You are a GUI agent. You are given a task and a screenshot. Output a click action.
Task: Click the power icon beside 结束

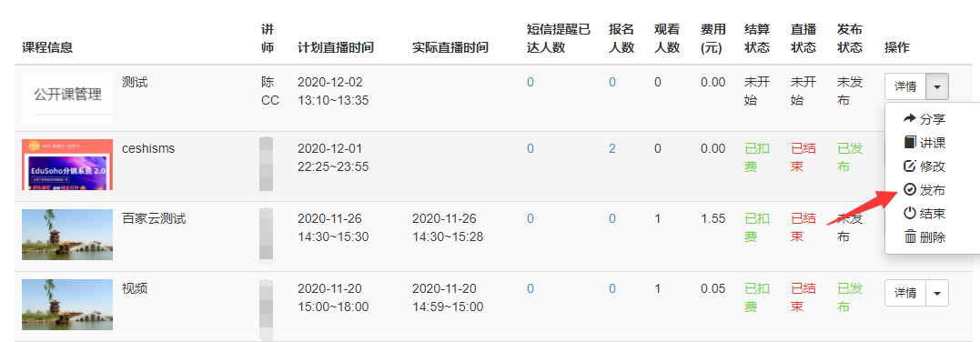pyautogui.click(x=910, y=214)
